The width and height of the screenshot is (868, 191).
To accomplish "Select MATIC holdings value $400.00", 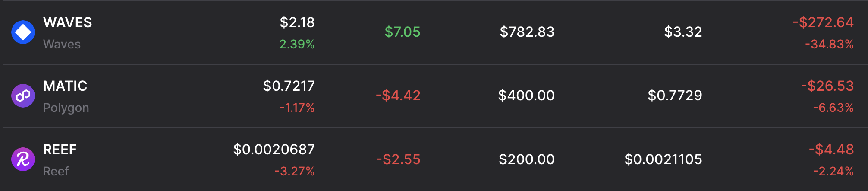I will [526, 95].
